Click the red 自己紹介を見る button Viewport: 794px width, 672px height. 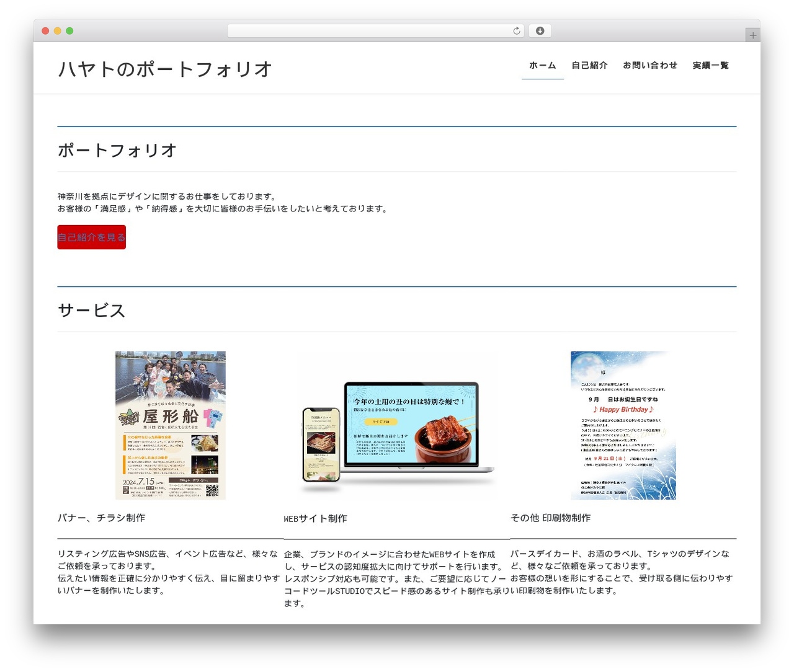(92, 237)
